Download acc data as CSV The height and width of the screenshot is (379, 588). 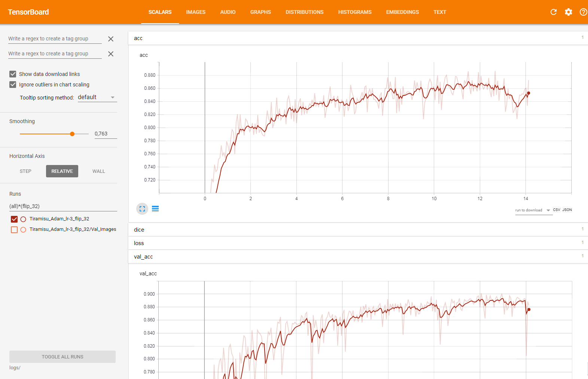(557, 210)
